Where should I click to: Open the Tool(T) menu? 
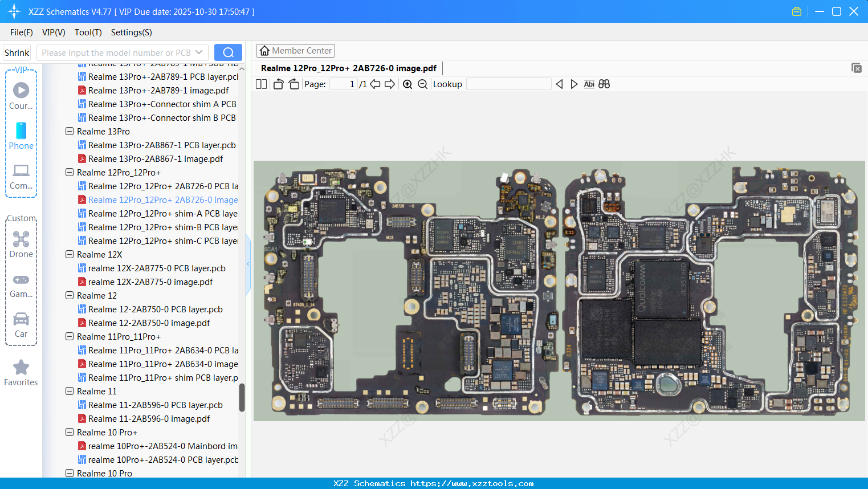tap(88, 32)
